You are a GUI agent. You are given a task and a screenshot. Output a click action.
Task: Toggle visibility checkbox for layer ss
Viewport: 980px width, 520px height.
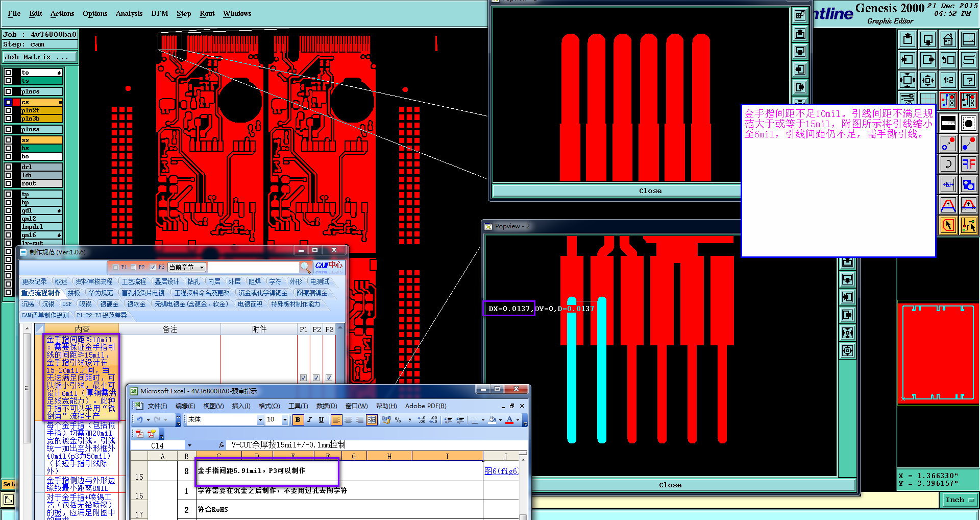8,140
